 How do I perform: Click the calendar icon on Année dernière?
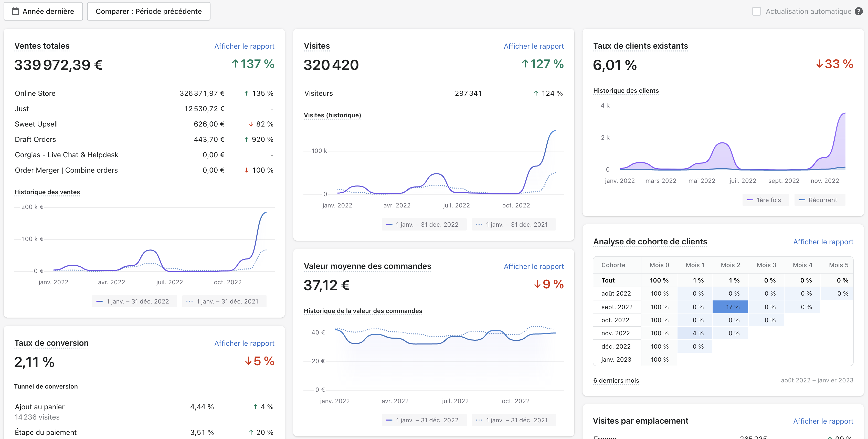(x=15, y=11)
